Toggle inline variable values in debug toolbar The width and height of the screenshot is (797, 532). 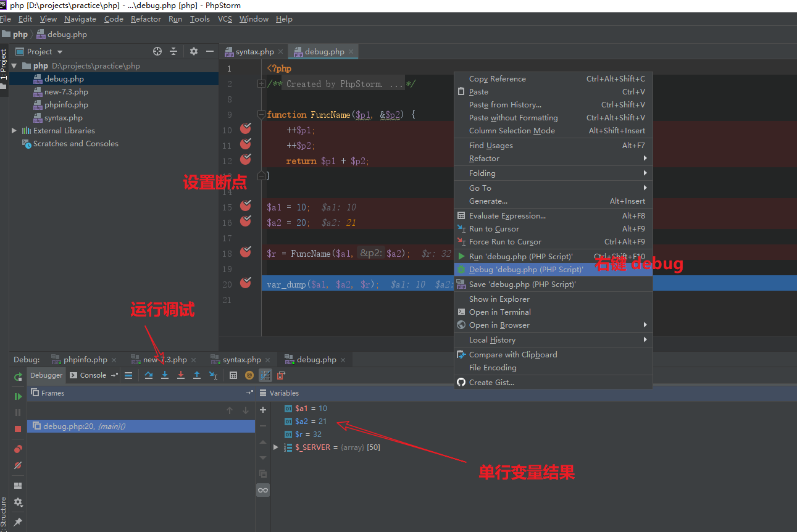(265, 375)
